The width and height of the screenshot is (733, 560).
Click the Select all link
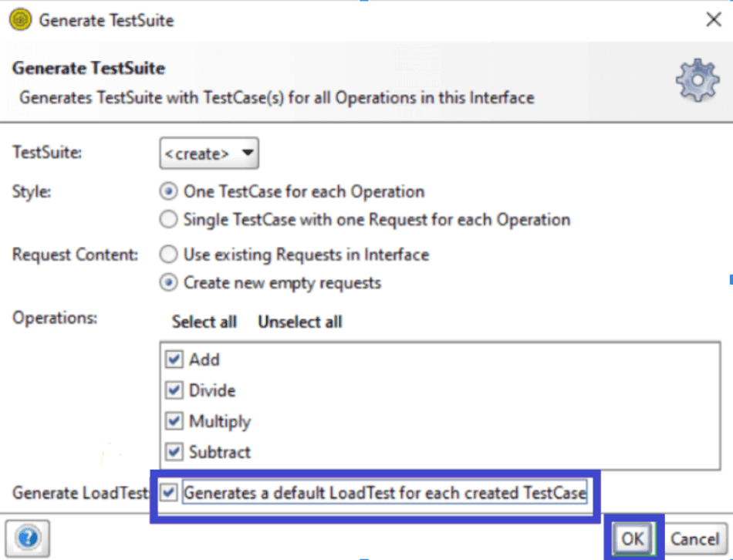[204, 322]
